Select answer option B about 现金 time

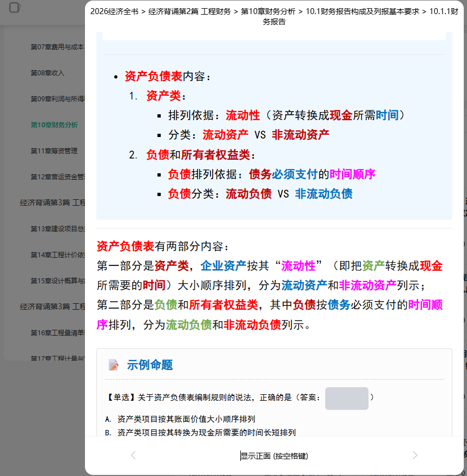[201, 432]
